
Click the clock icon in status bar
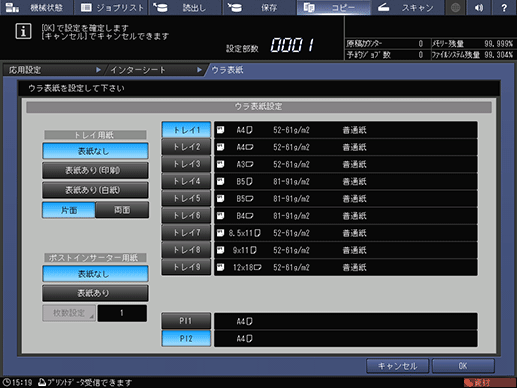[x=7, y=382]
